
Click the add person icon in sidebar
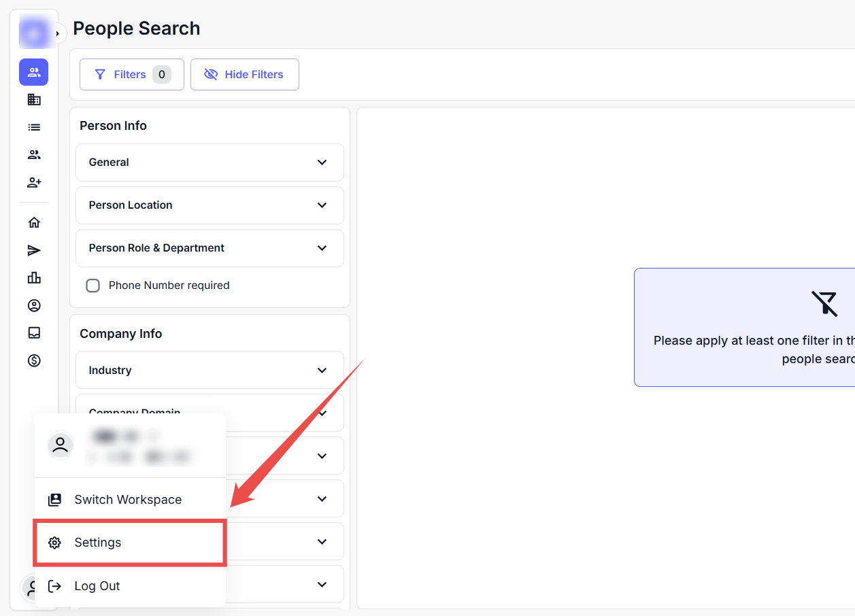tap(33, 182)
